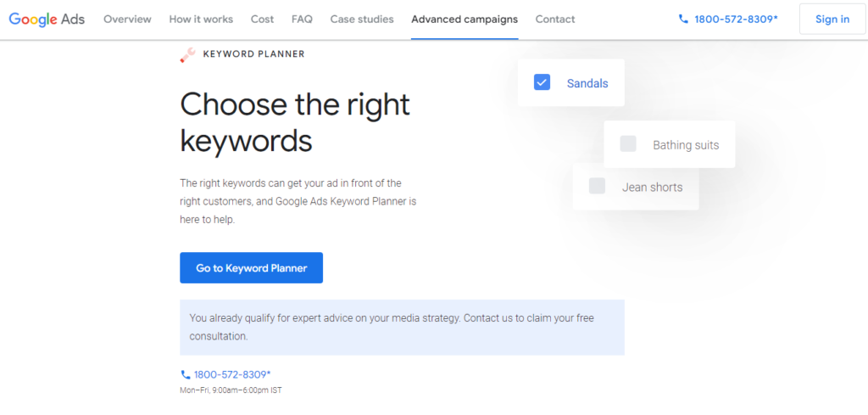Select Advanced campaigns tab

coord(465,20)
